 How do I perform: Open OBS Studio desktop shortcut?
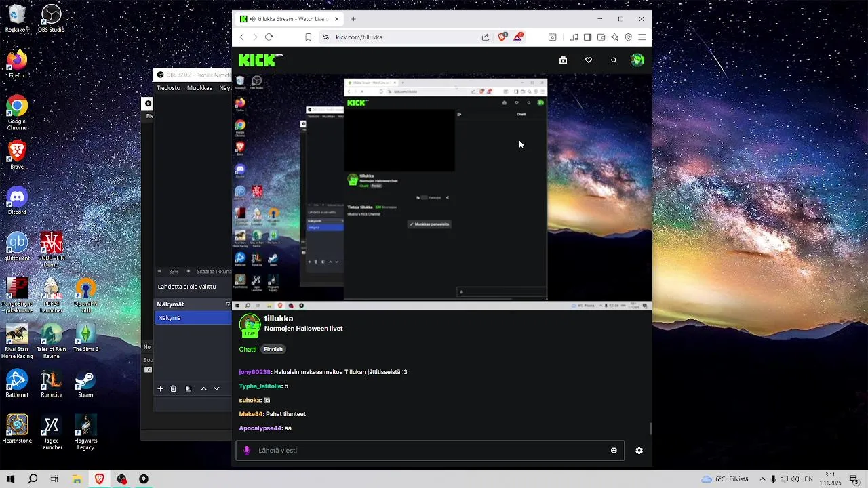52,19
